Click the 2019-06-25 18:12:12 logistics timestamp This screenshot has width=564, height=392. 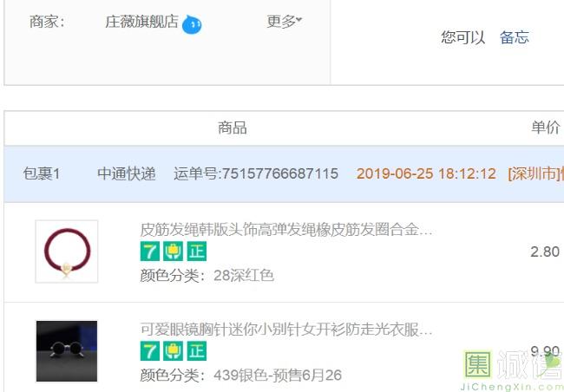point(426,173)
